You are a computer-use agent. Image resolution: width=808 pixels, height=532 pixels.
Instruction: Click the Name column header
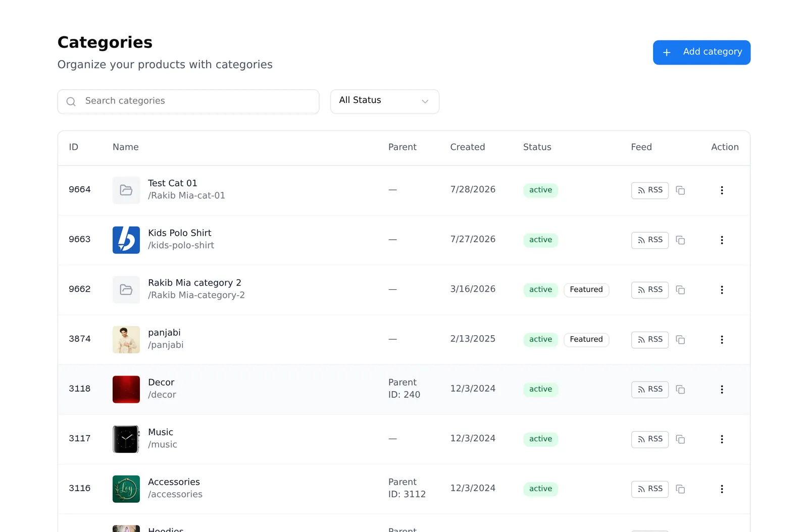tap(126, 147)
